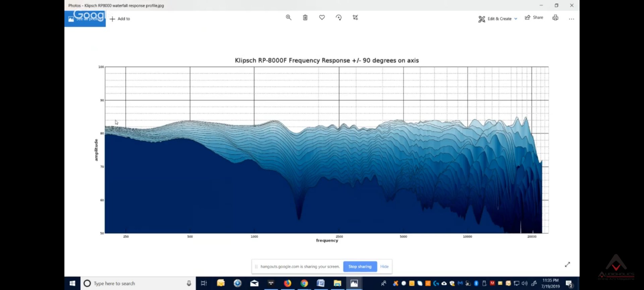Click the Zoom magnifier icon
The height and width of the screenshot is (290, 644).
click(288, 17)
